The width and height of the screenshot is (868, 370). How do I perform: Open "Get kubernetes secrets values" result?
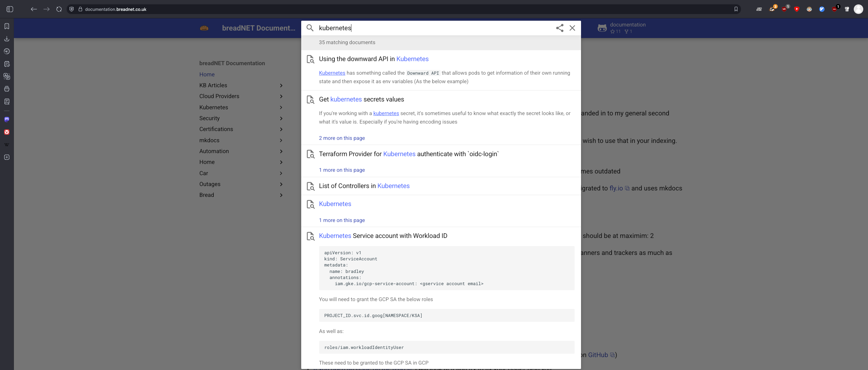[361, 99]
